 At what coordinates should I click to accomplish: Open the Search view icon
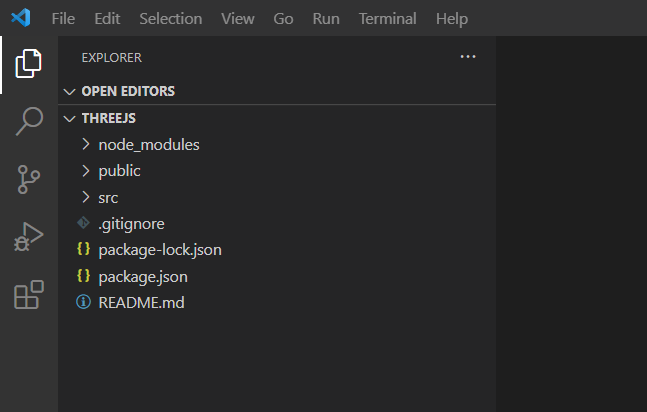(29, 121)
